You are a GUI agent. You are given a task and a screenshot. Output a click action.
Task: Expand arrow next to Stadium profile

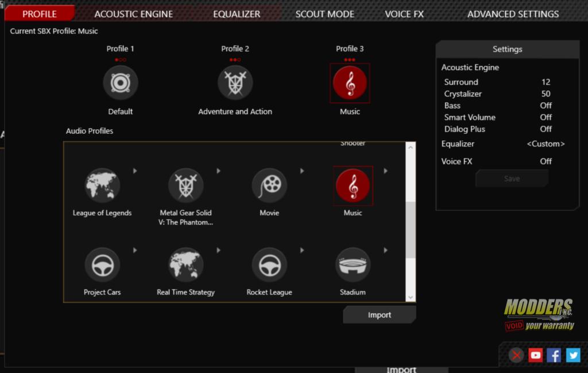tap(386, 250)
